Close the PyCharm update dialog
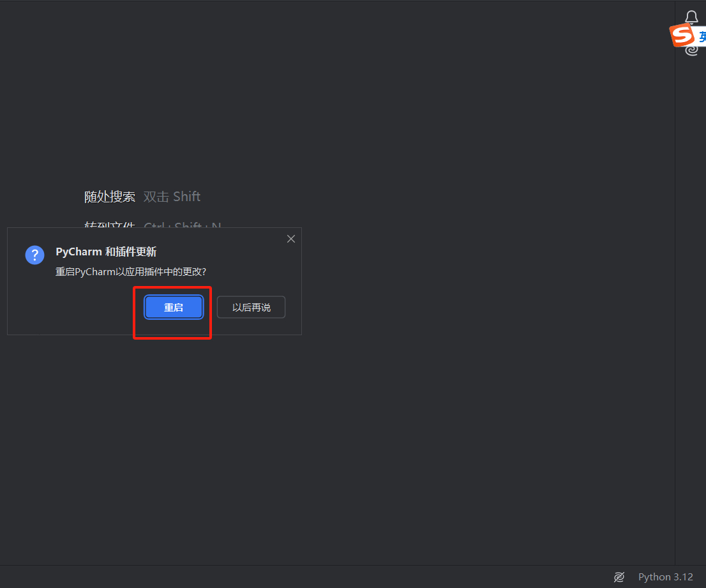The image size is (706, 588). point(291,239)
